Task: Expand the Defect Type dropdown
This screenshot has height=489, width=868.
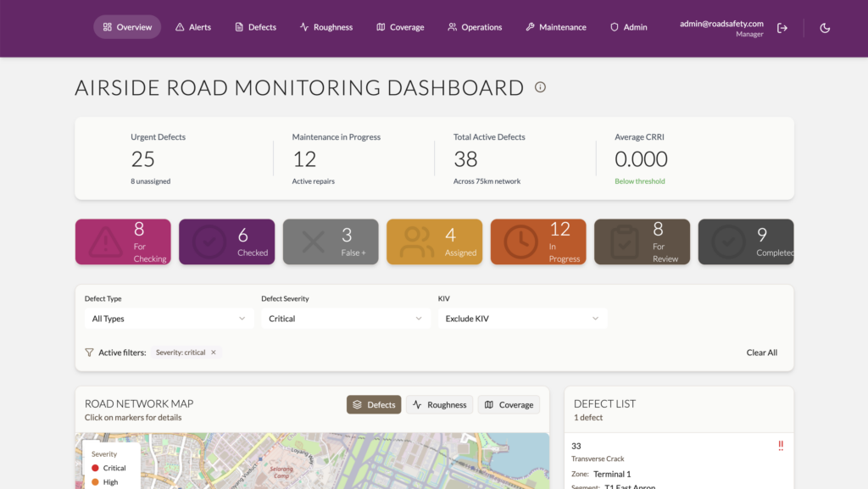Action: 169,319
